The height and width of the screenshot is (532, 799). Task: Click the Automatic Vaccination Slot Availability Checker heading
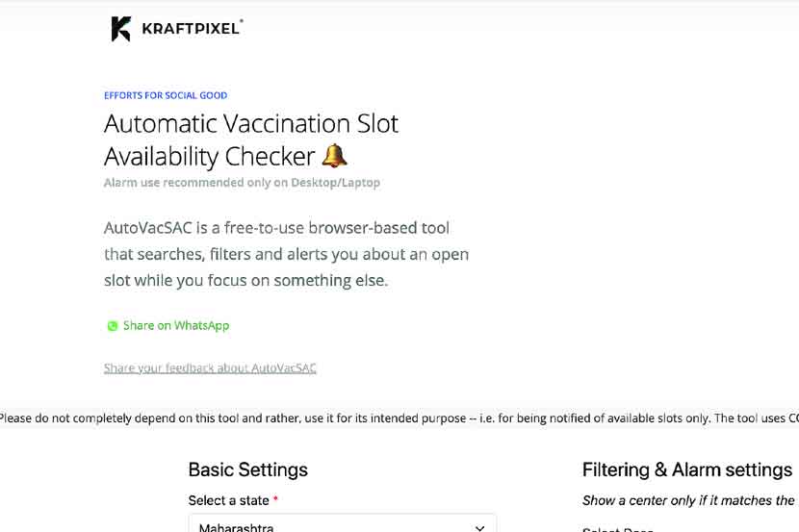coord(250,139)
